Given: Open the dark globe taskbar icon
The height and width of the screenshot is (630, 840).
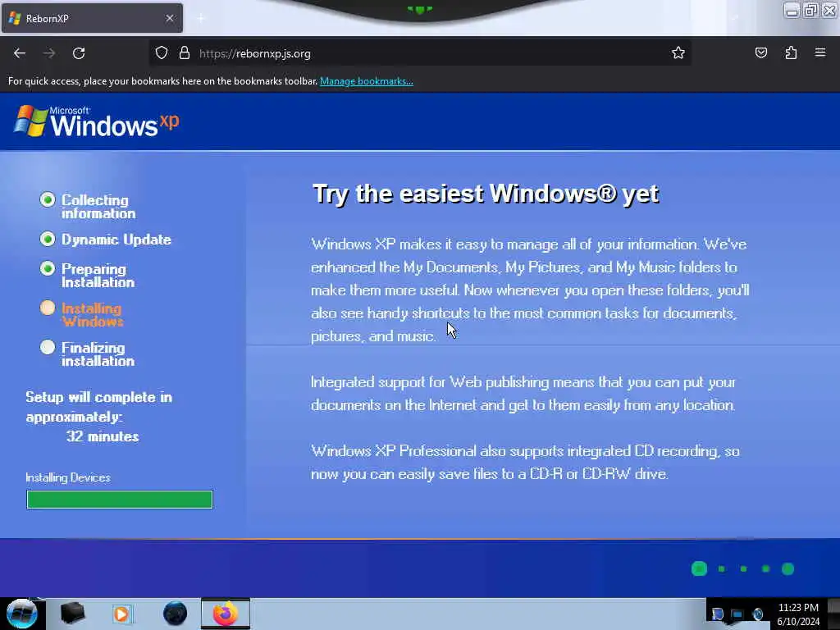Looking at the screenshot, I should click(x=176, y=614).
